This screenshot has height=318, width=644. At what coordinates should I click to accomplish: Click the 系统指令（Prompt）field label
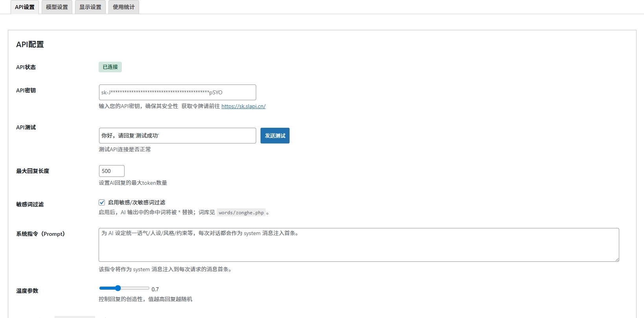point(40,234)
